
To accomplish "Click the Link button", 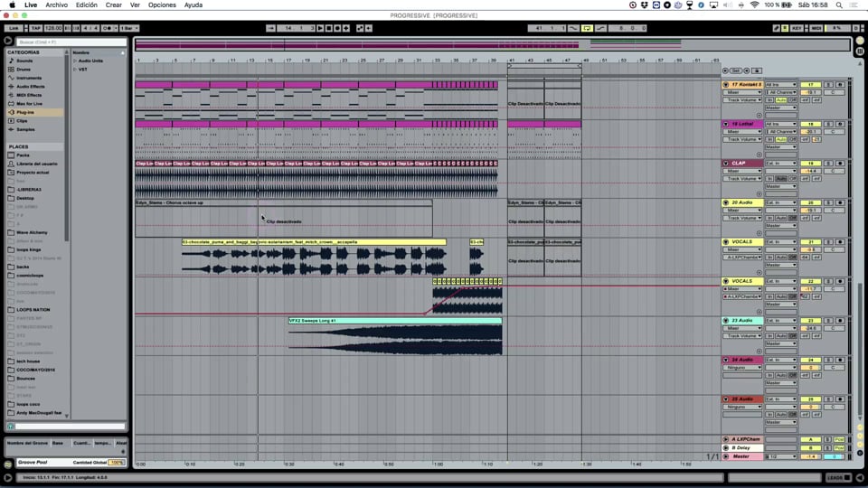I will pos(14,28).
